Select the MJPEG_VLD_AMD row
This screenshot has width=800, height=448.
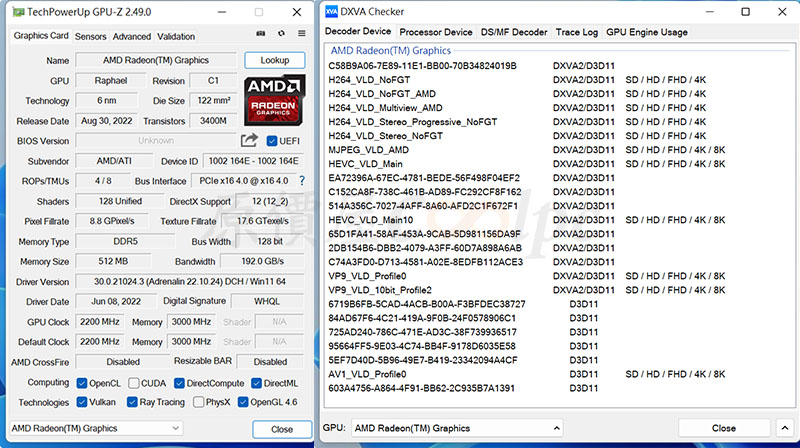pyautogui.click(x=527, y=150)
